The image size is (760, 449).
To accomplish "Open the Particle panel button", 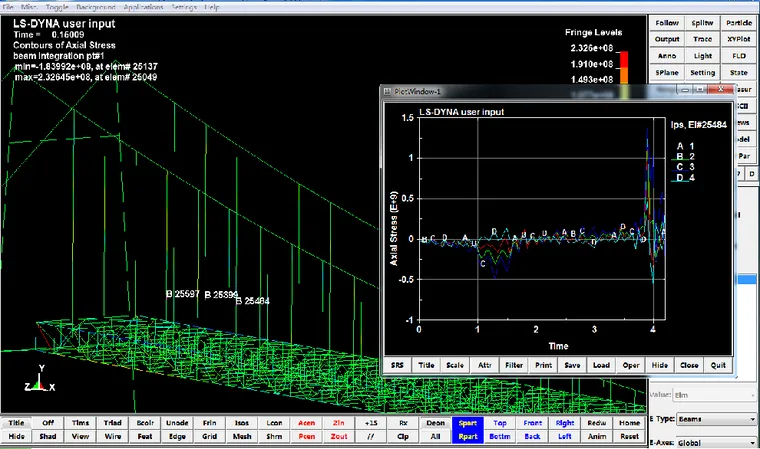I will pos(739,23).
